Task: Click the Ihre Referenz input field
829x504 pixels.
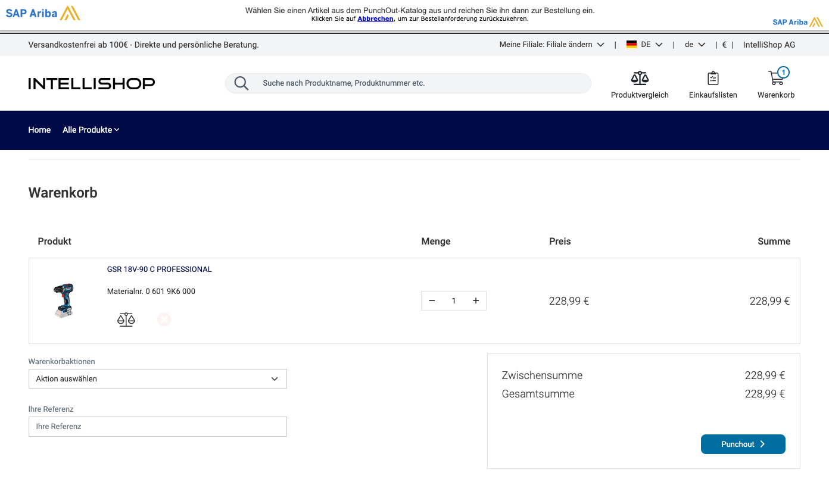Action: (158, 427)
